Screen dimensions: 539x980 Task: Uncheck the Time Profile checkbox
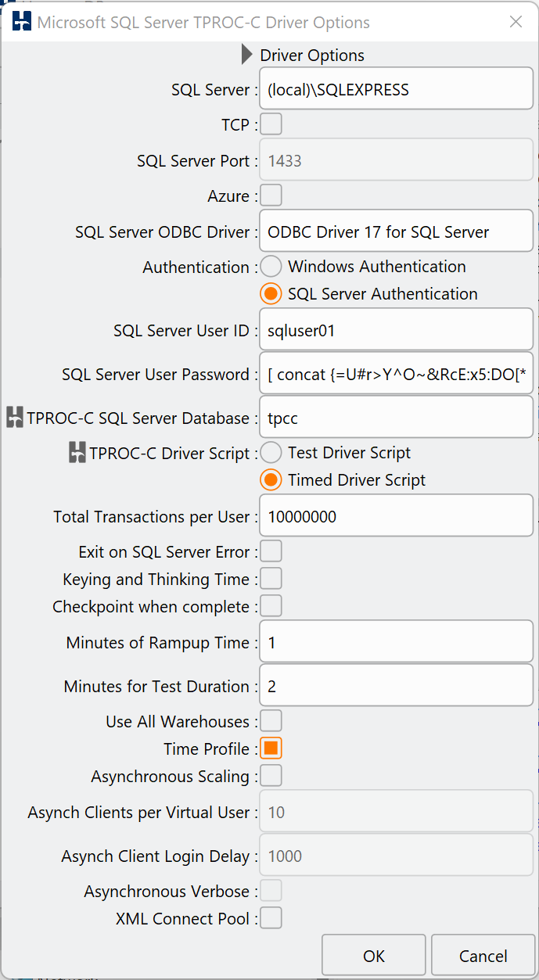click(271, 748)
